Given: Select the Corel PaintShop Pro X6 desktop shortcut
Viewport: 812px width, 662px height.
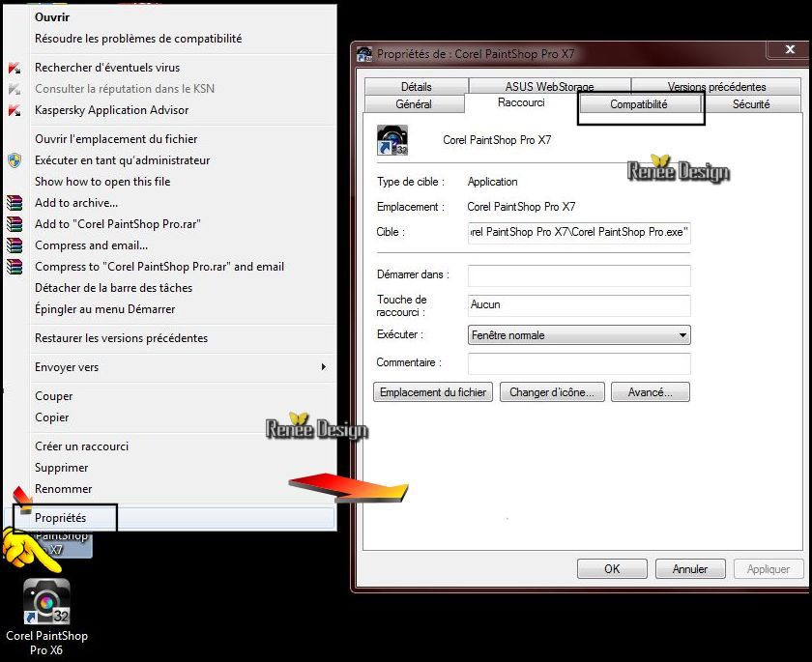Looking at the screenshot, I should click(x=46, y=617).
